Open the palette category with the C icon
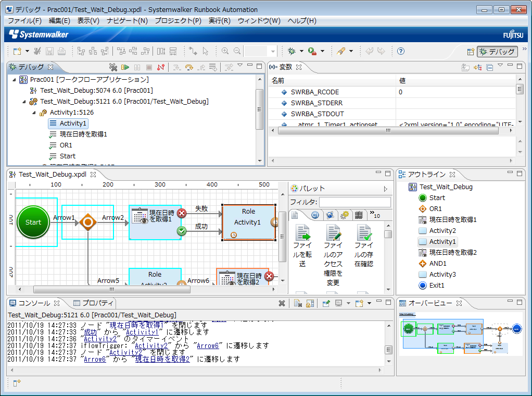This screenshot has width=532, height=396. tap(315, 215)
